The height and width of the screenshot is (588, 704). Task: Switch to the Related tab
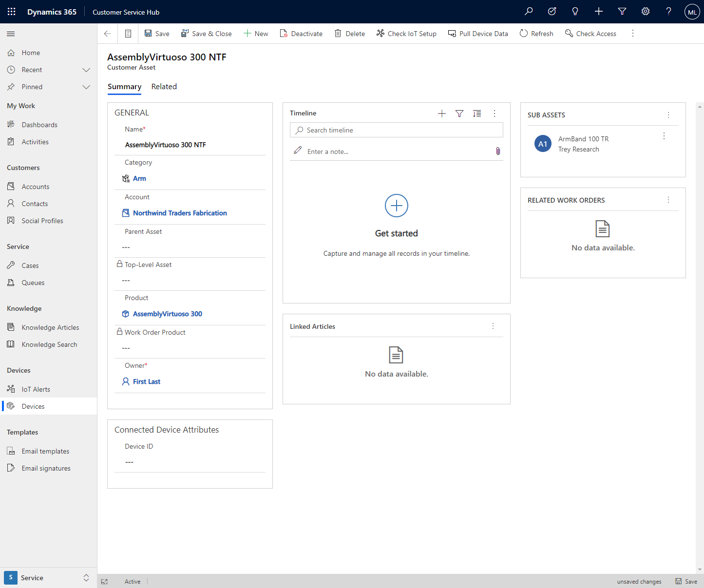pyautogui.click(x=164, y=87)
